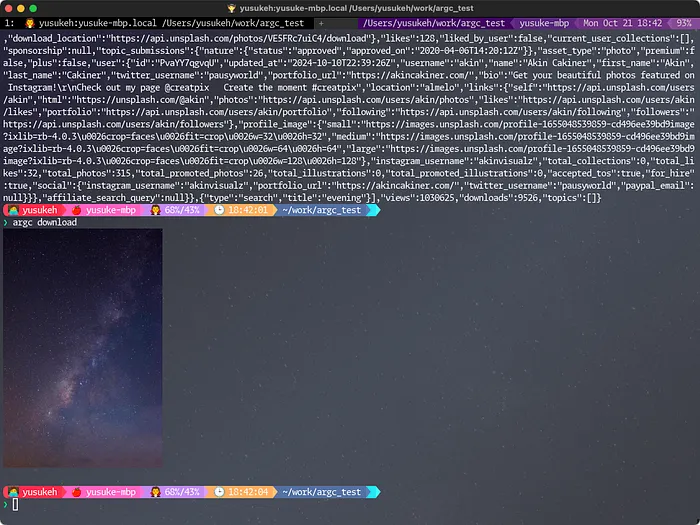Click the ~/work/argc_test segment in the 18:42:04 prompt
Image resolution: width=700 pixels, height=525 pixels.
point(321,492)
